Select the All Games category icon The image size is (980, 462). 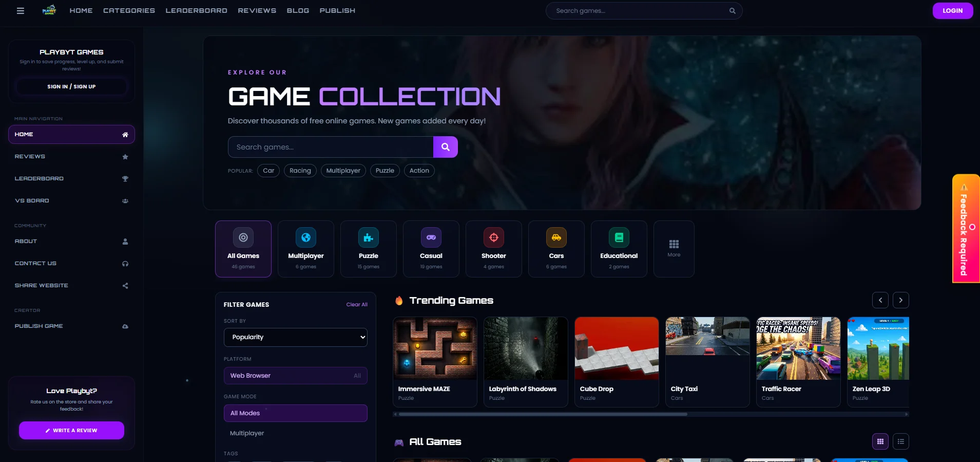[243, 237]
